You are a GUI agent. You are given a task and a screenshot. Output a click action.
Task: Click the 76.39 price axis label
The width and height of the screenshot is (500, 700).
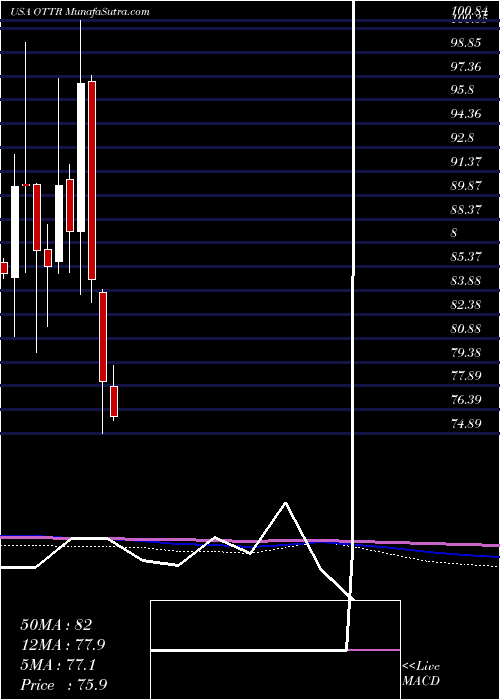(466, 399)
